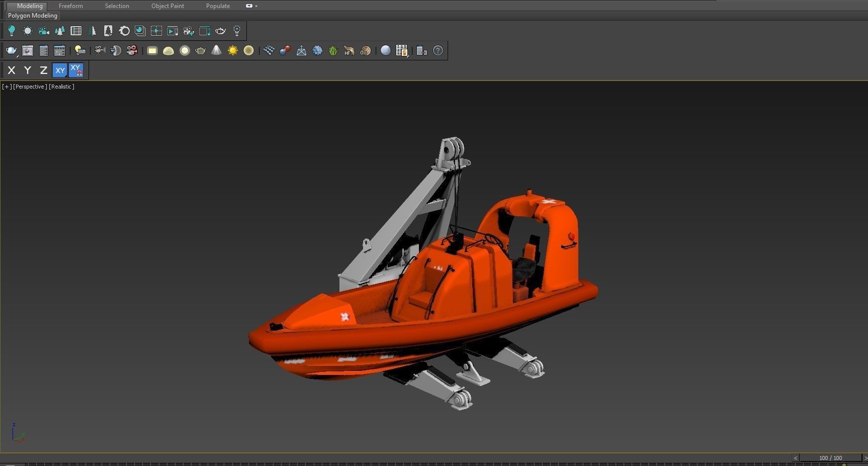868x466 pixels.
Task: Click the tree on page icon
Action: tap(108, 31)
